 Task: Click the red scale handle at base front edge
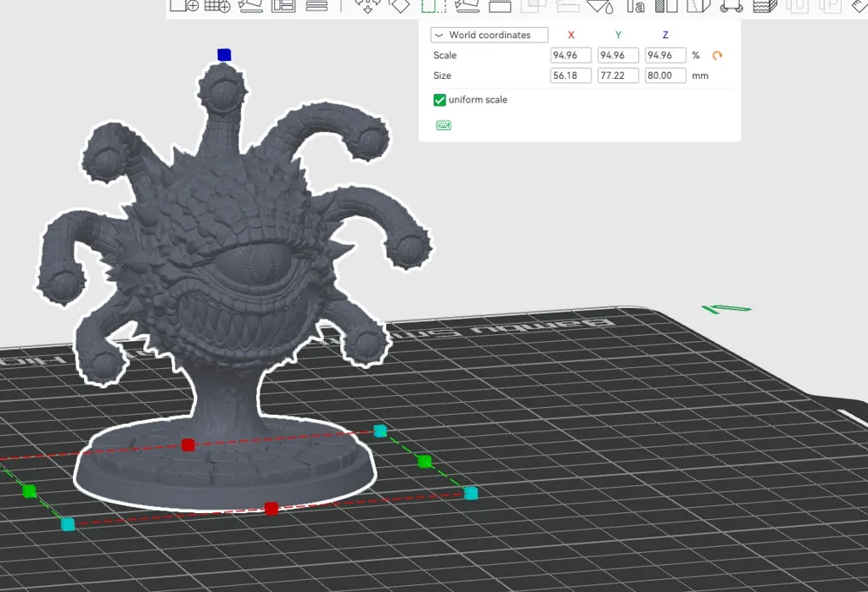click(x=271, y=509)
